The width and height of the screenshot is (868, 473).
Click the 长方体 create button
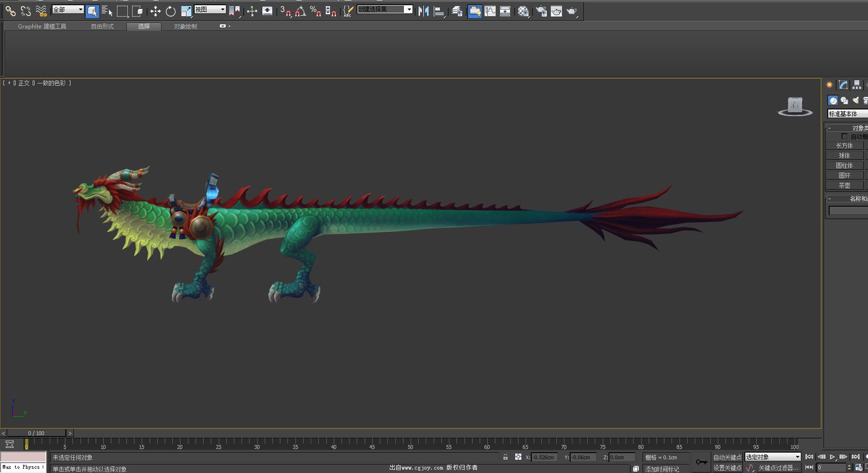[844, 146]
